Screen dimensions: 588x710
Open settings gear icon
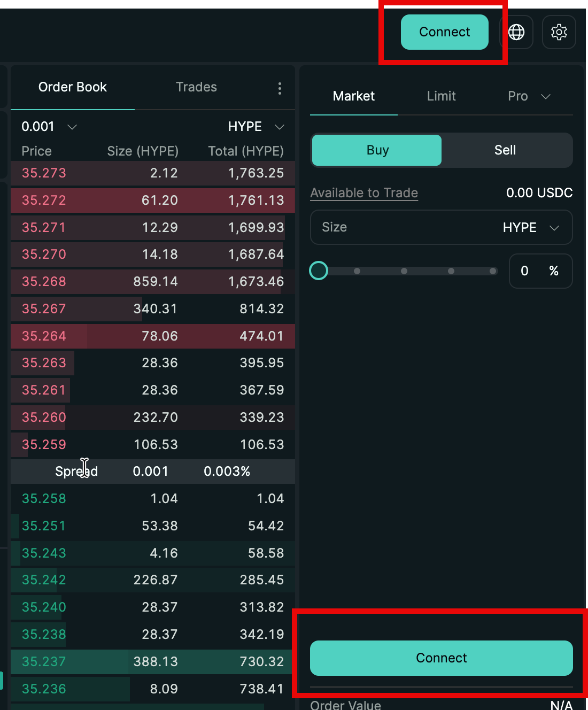point(559,32)
